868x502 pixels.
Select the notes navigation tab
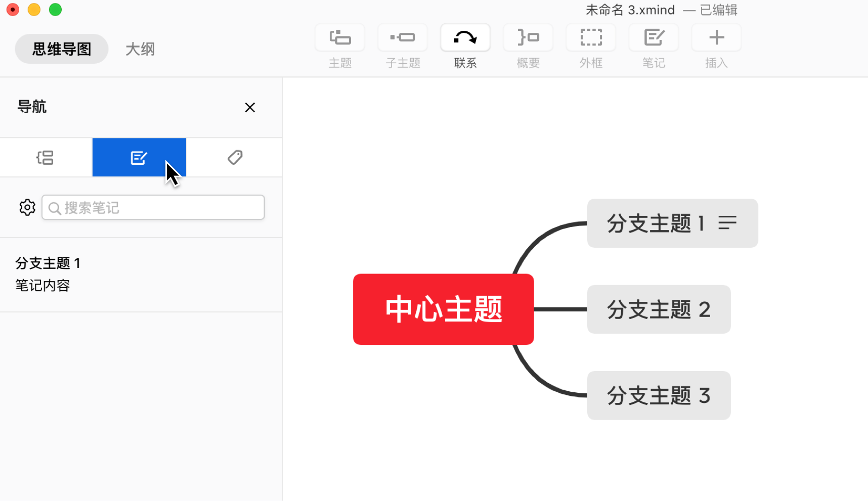pyautogui.click(x=139, y=158)
